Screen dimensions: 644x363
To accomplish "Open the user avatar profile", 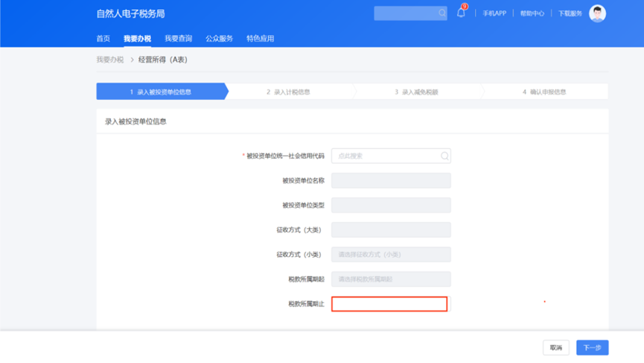I will tap(597, 13).
